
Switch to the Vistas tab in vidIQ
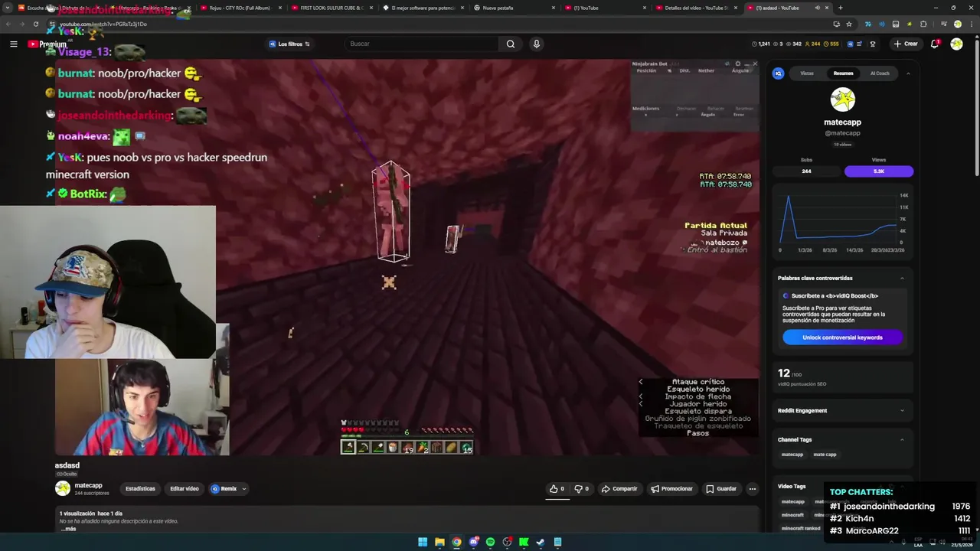[x=807, y=73]
